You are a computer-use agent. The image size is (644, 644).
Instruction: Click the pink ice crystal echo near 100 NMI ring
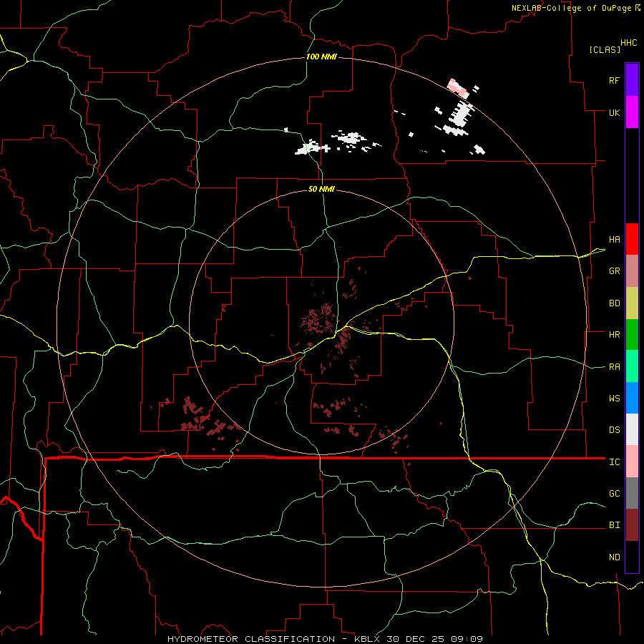[459, 89]
